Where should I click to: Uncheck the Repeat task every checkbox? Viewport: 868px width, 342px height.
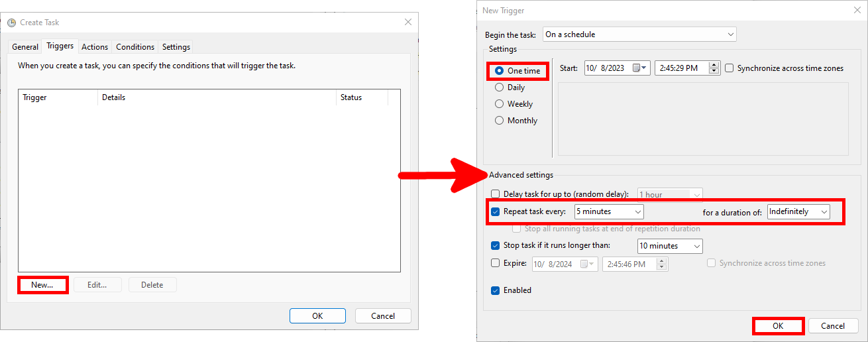pos(496,212)
